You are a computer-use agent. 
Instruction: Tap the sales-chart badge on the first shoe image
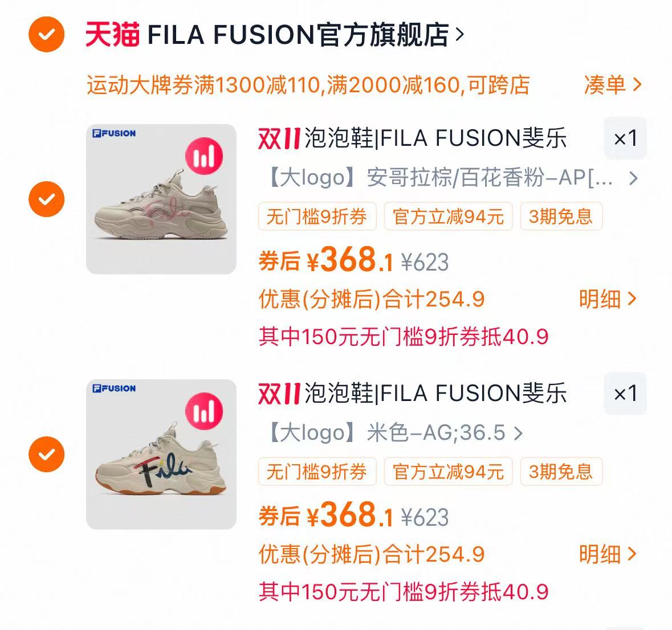click(x=204, y=156)
